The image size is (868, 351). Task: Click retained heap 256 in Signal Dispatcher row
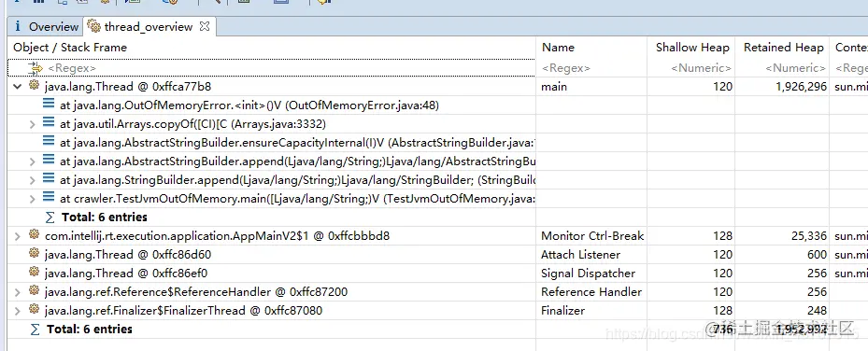[x=817, y=274]
